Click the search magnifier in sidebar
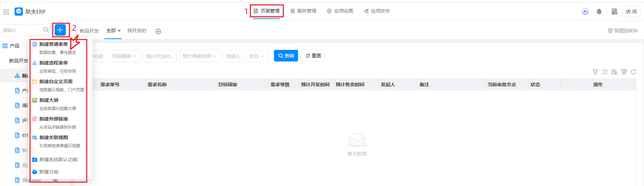This screenshot has width=644, height=186. tap(46, 30)
